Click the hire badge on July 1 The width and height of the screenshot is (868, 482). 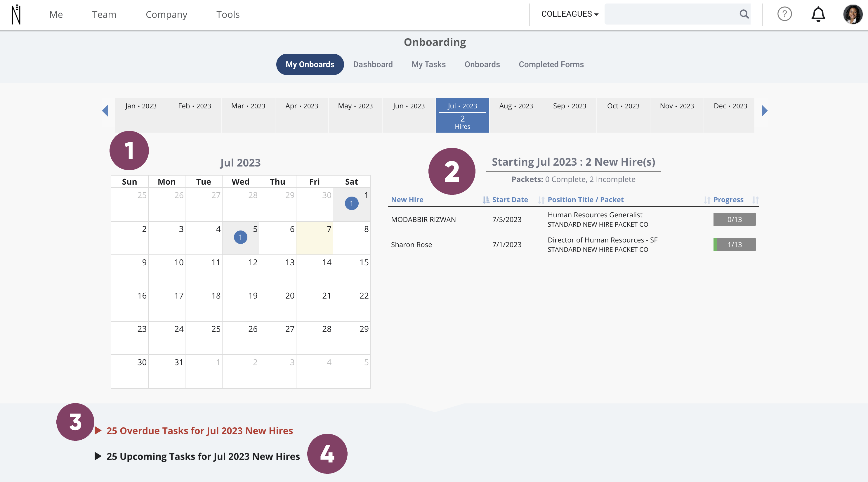(351, 203)
